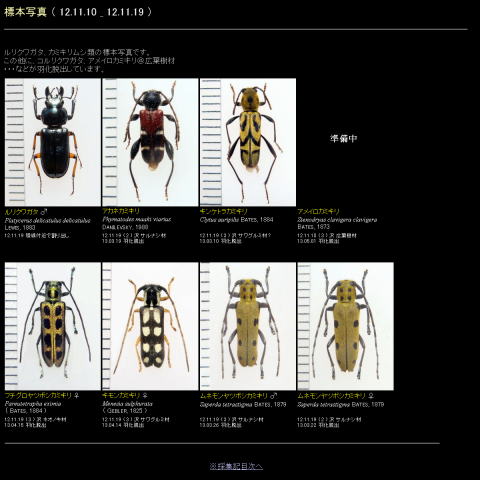
Task: Open the アカネカミキリ red beetle photo
Action: pyautogui.click(x=150, y=142)
